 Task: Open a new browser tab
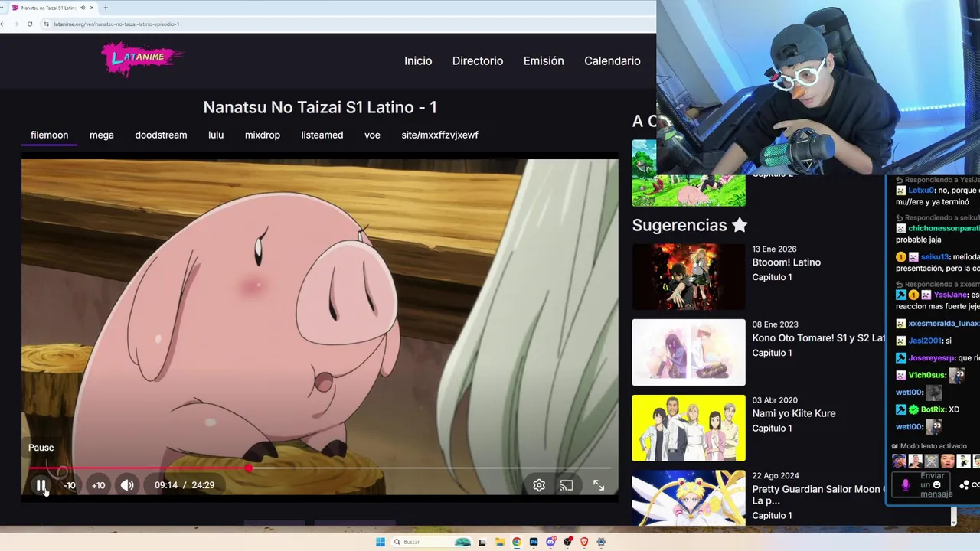[106, 8]
